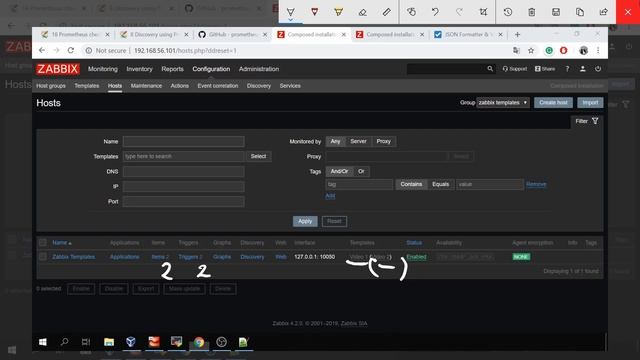The height and width of the screenshot is (360, 640).
Task: Select Contains tag operator
Action: point(411,184)
